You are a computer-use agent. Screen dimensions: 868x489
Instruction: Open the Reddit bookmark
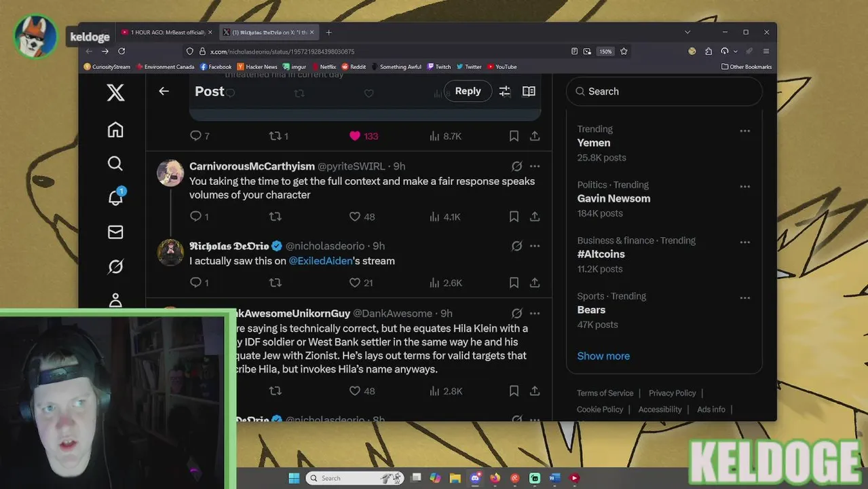tap(354, 67)
